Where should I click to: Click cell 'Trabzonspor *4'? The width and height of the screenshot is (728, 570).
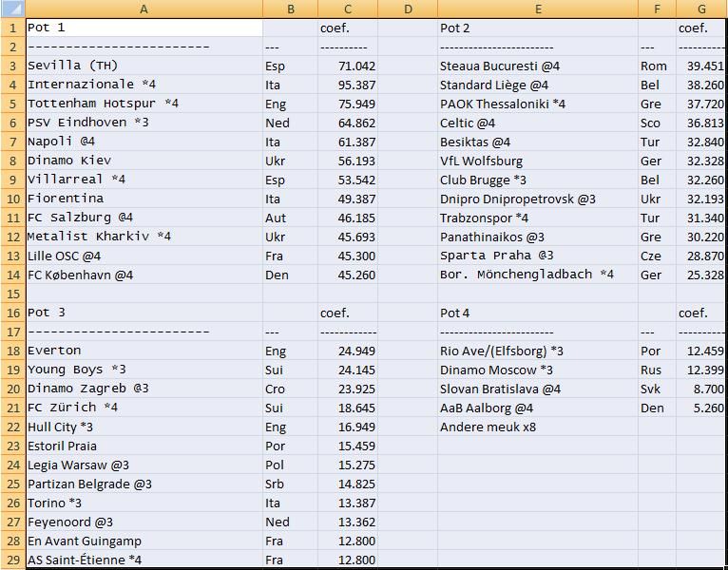tap(538, 218)
